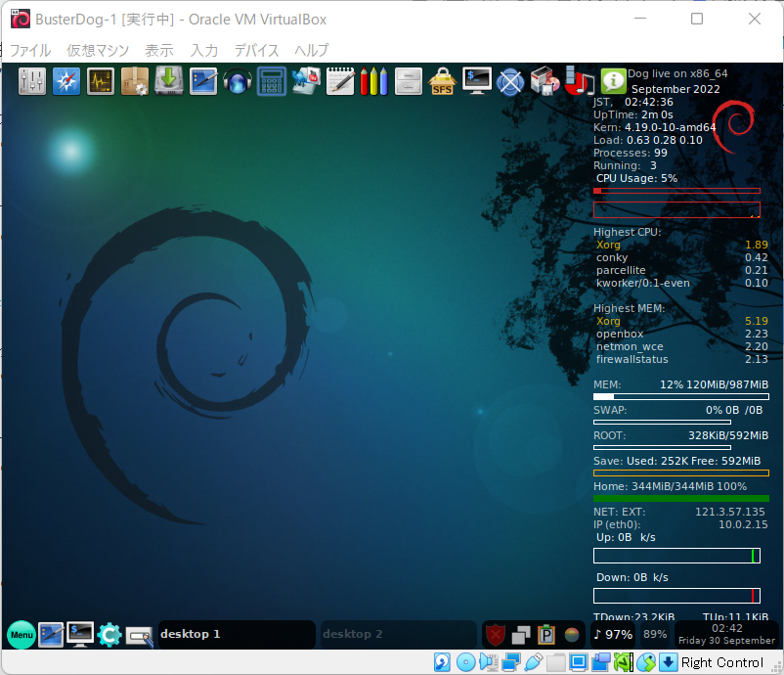Click the VirtualBox USB status icon
This screenshot has height=675, width=784.
[534, 662]
